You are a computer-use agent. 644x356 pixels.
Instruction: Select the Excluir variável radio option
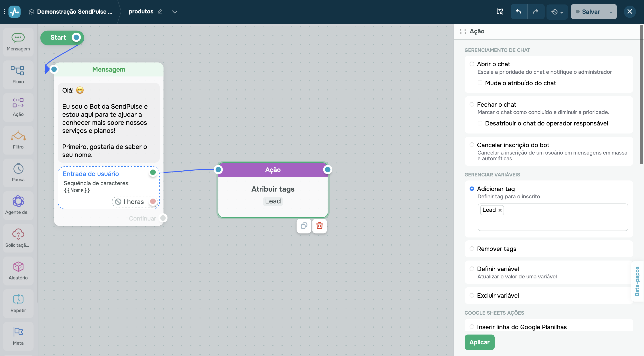point(472,295)
